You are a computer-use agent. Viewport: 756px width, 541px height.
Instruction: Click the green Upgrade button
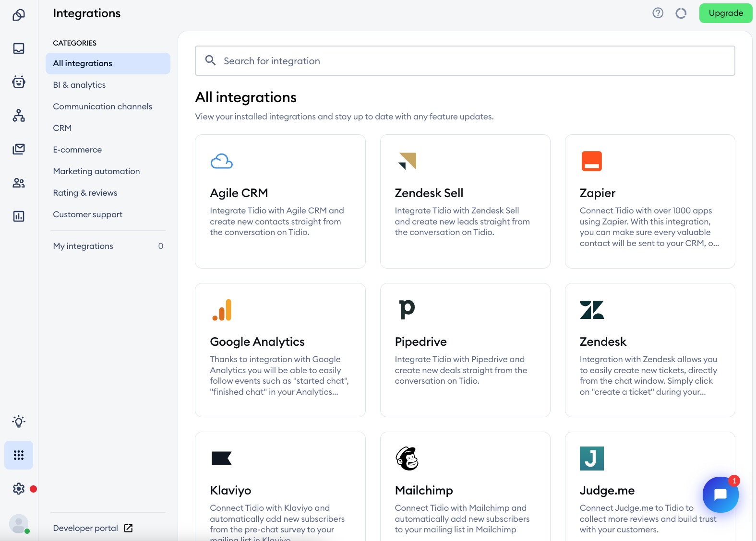(725, 13)
